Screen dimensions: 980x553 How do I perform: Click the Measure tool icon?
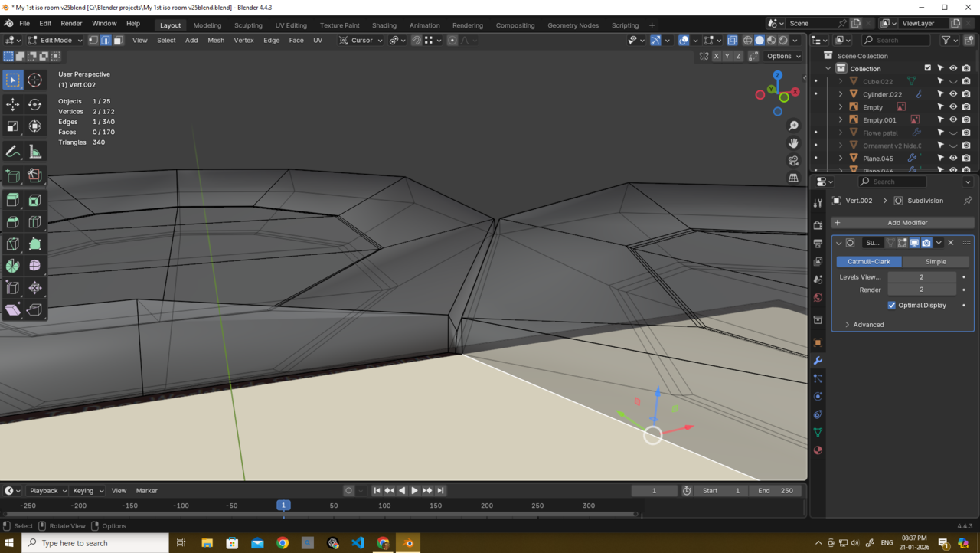(35, 152)
